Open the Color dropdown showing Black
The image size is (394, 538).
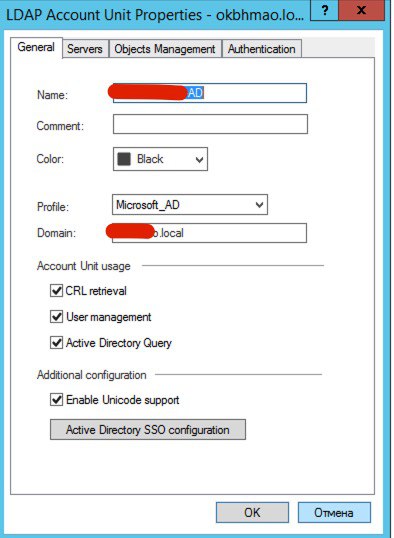click(x=160, y=159)
